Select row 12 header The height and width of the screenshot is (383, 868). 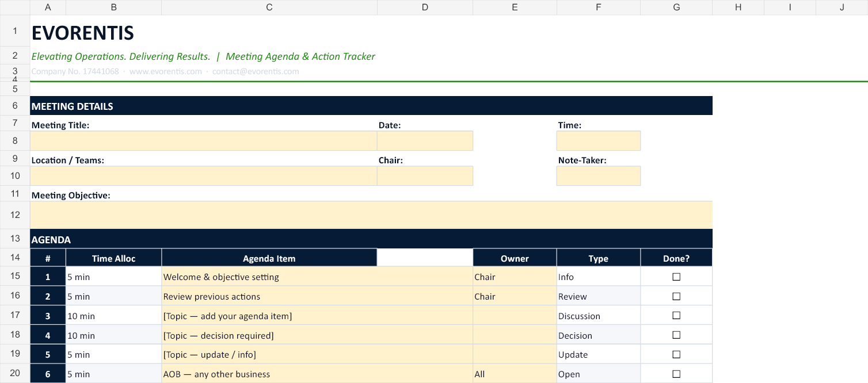pos(15,215)
